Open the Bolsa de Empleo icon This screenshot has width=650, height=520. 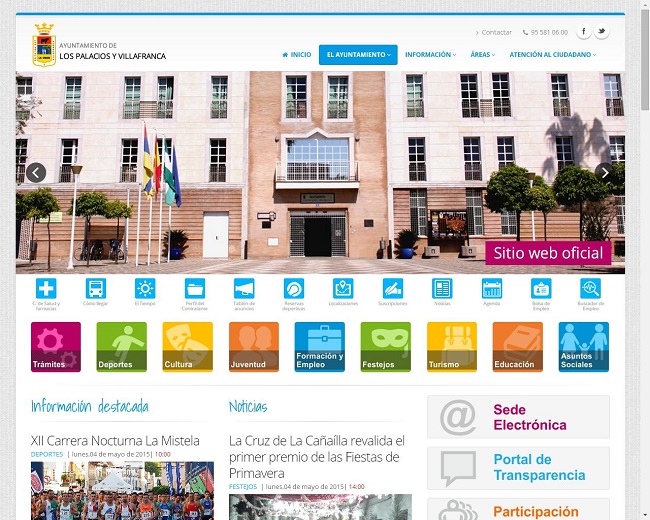[x=541, y=288]
